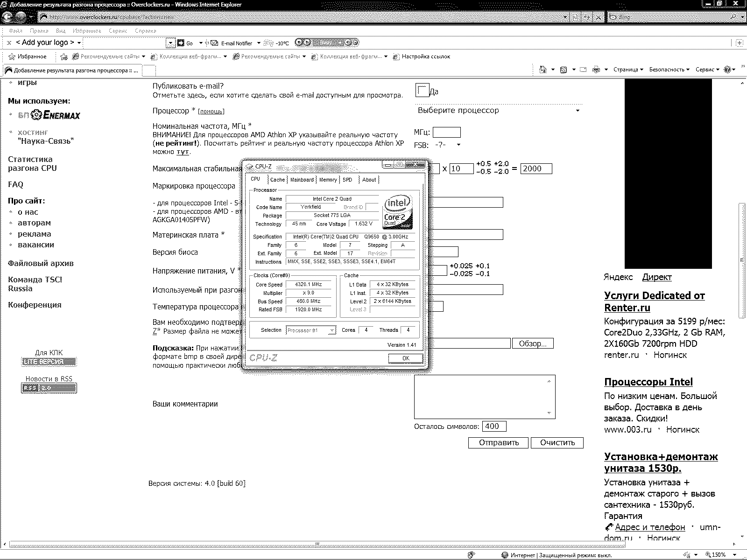Image resolution: width=747 pixels, height=560 pixels.
Task: Click the add-to-favorites-bar star icon
Action: 64,57
